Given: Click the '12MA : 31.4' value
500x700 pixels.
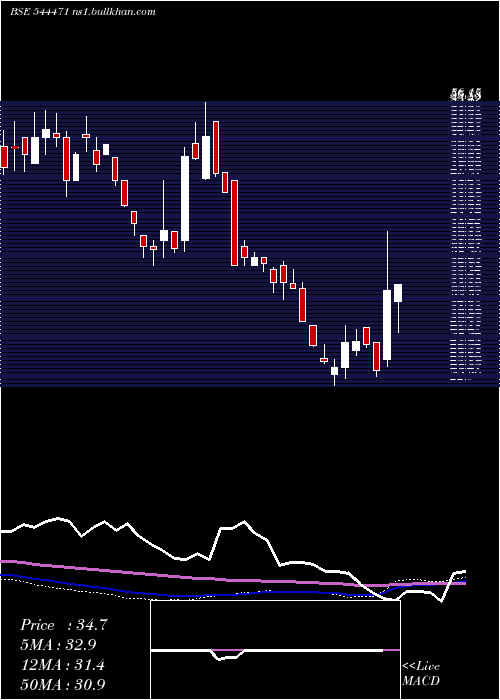Looking at the screenshot, I should 62,665.
